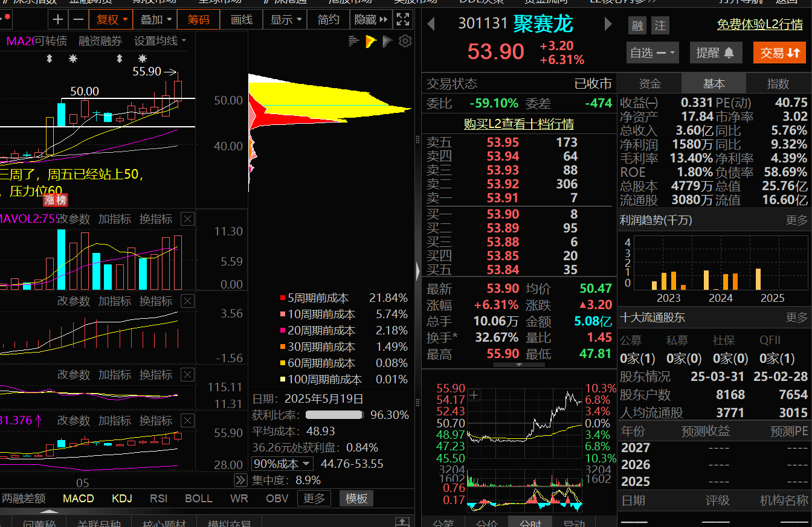
Task: Open the 设置均线 dropdown
Action: [x=160, y=41]
